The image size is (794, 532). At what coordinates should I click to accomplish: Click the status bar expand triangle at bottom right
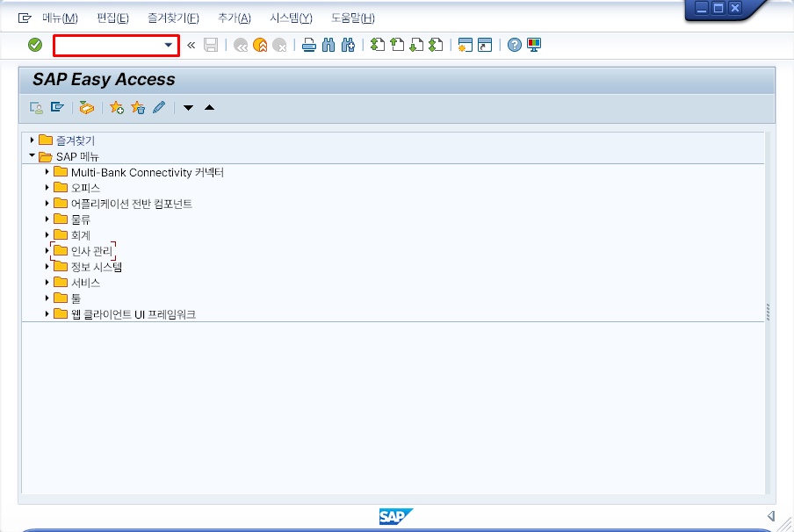770,516
